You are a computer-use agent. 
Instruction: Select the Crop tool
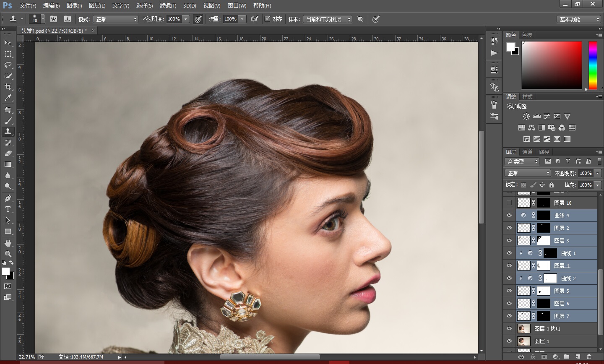tap(8, 87)
